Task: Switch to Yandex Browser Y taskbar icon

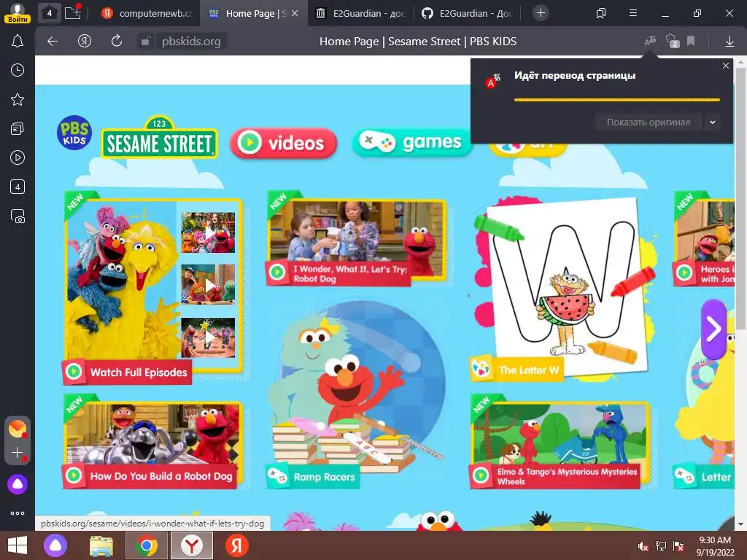Action: [x=192, y=545]
